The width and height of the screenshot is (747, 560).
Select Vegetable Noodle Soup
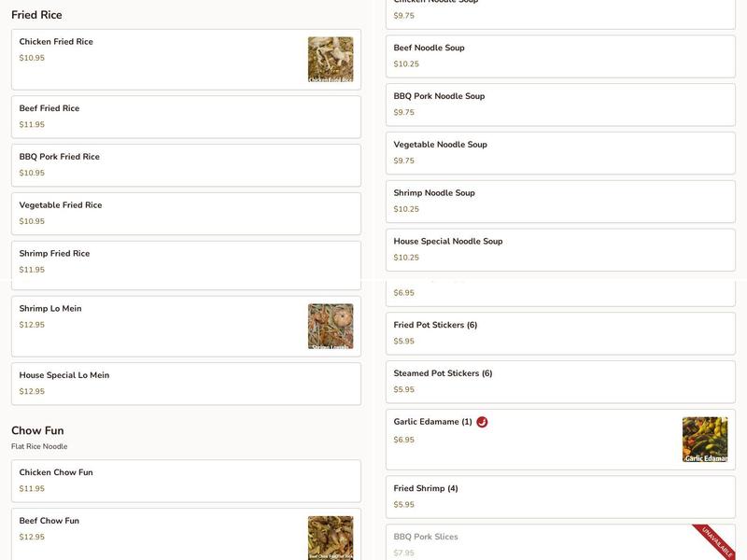click(561, 153)
